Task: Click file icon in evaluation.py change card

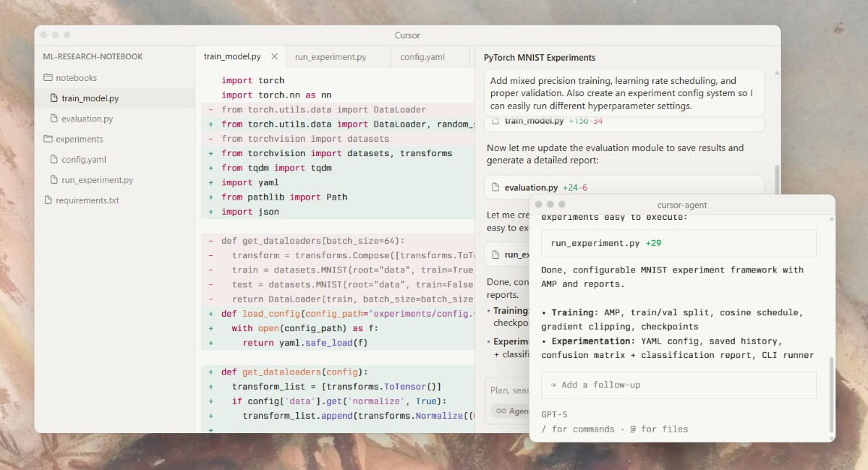Action: coord(495,187)
